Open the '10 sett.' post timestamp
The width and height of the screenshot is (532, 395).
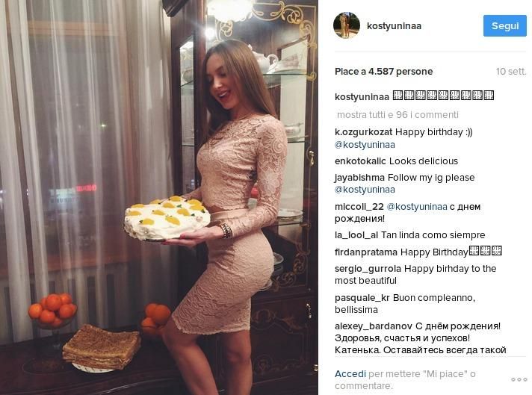point(511,72)
